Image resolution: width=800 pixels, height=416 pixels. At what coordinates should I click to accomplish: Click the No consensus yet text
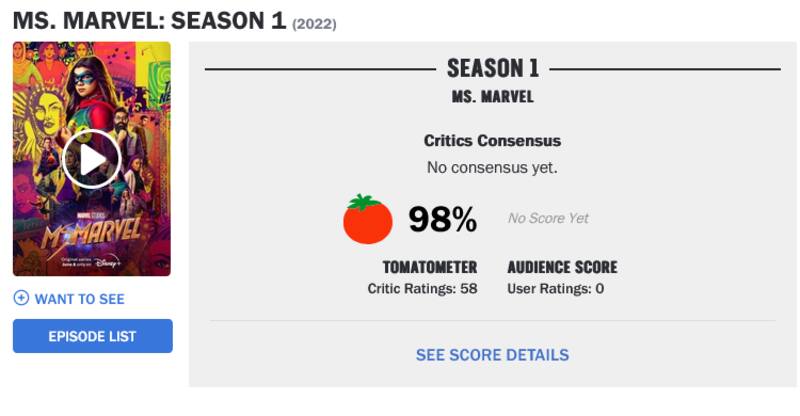pyautogui.click(x=492, y=167)
